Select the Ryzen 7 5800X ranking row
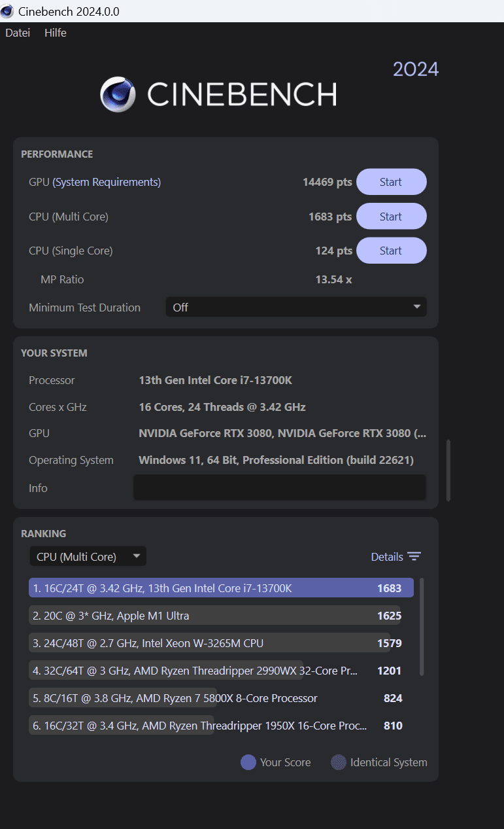The height and width of the screenshot is (829, 504). tap(221, 697)
